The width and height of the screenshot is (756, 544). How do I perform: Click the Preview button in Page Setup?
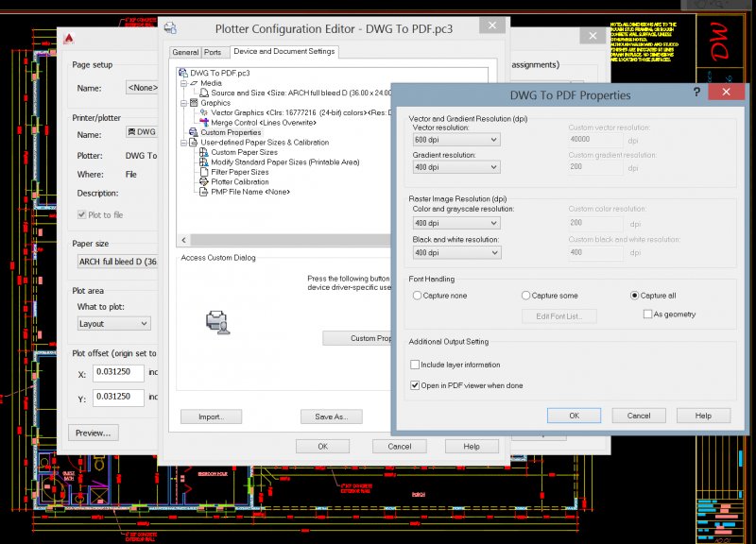(93, 433)
